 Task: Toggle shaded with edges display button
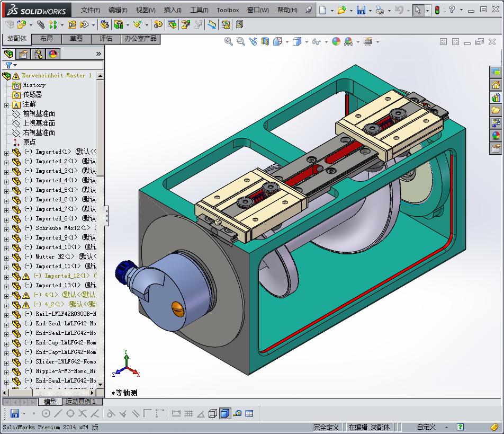[x=224, y=413]
